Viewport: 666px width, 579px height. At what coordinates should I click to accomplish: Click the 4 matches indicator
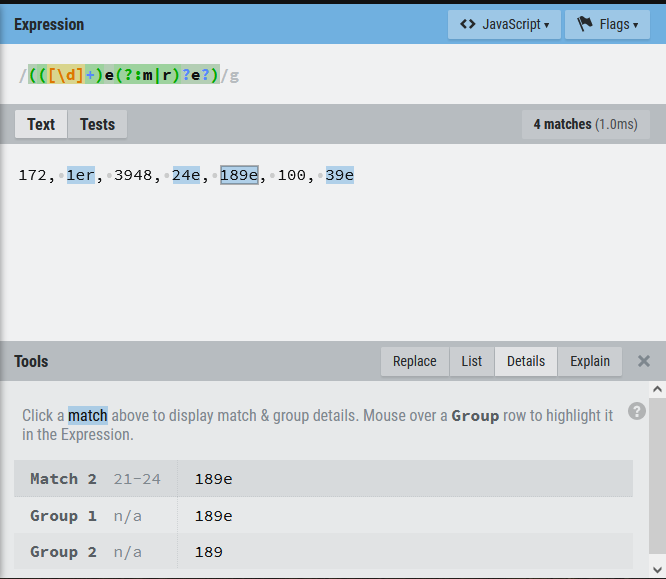[586, 124]
